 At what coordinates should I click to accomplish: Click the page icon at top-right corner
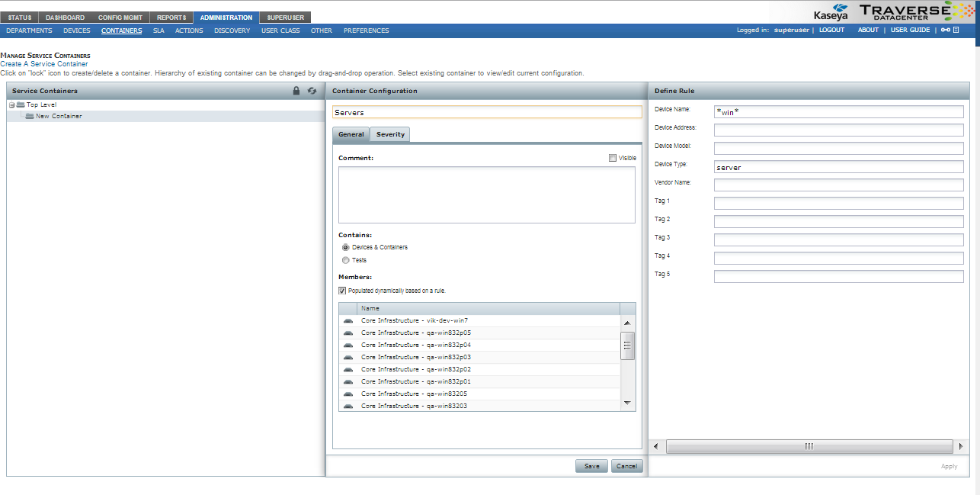tap(956, 31)
